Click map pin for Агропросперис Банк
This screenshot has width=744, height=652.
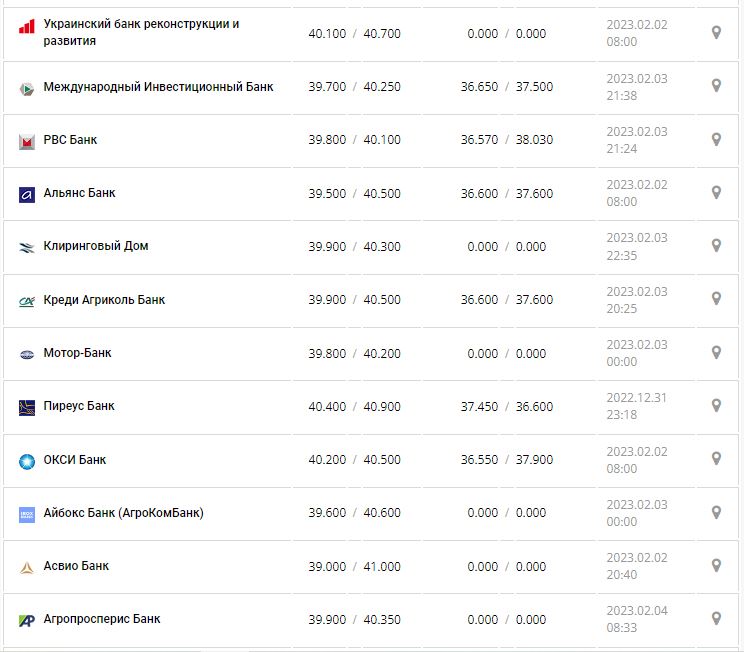(x=716, y=619)
